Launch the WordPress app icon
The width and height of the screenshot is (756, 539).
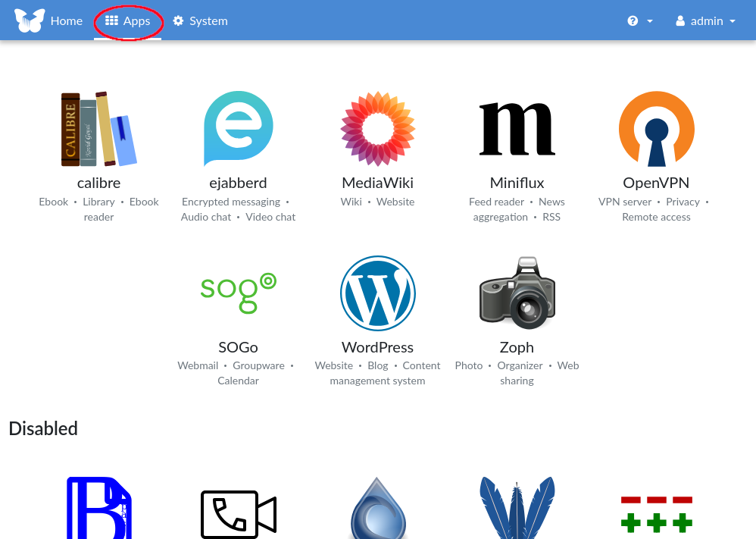click(x=377, y=293)
